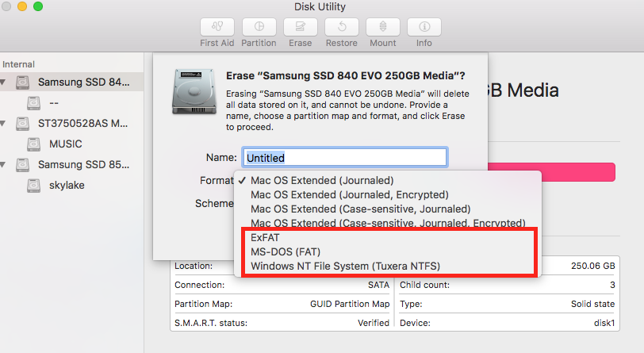644x353 pixels.
Task: Select the skylake volume label
Action: tap(67, 186)
